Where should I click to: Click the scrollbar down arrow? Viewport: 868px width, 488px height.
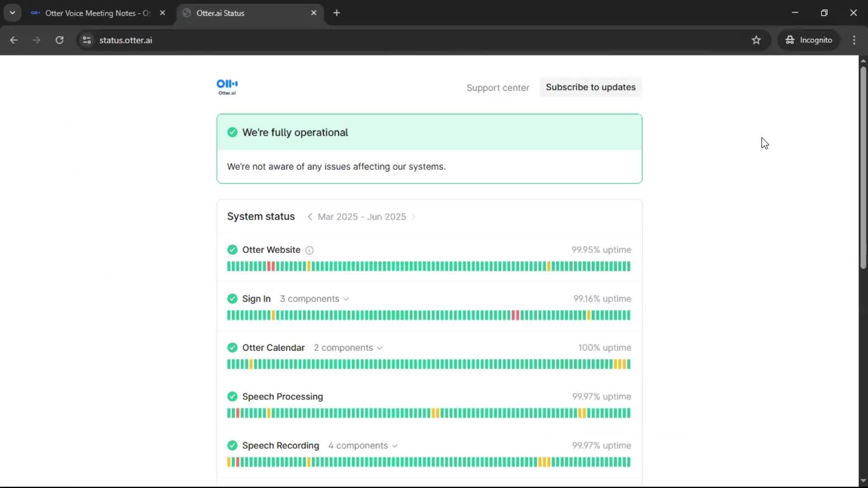tap(863, 481)
